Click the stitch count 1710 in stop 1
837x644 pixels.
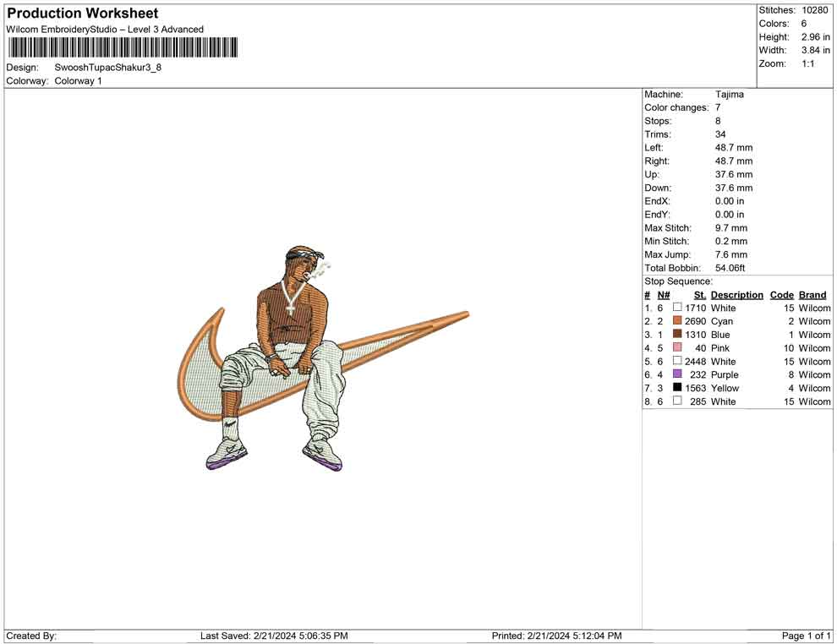pos(696,308)
